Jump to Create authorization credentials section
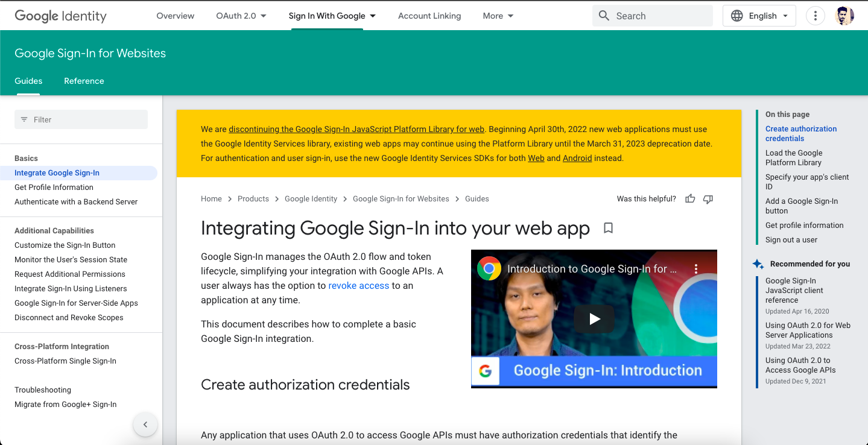The image size is (868, 445). pos(801,134)
